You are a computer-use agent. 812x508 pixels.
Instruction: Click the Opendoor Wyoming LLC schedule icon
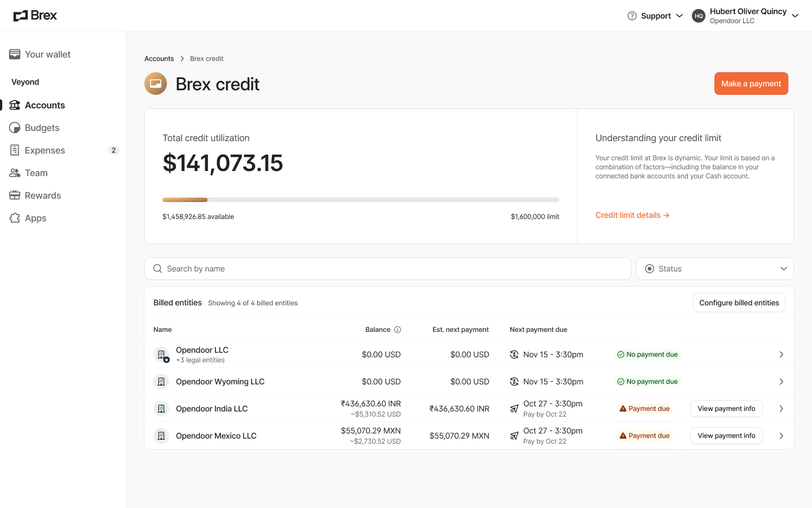(514, 382)
